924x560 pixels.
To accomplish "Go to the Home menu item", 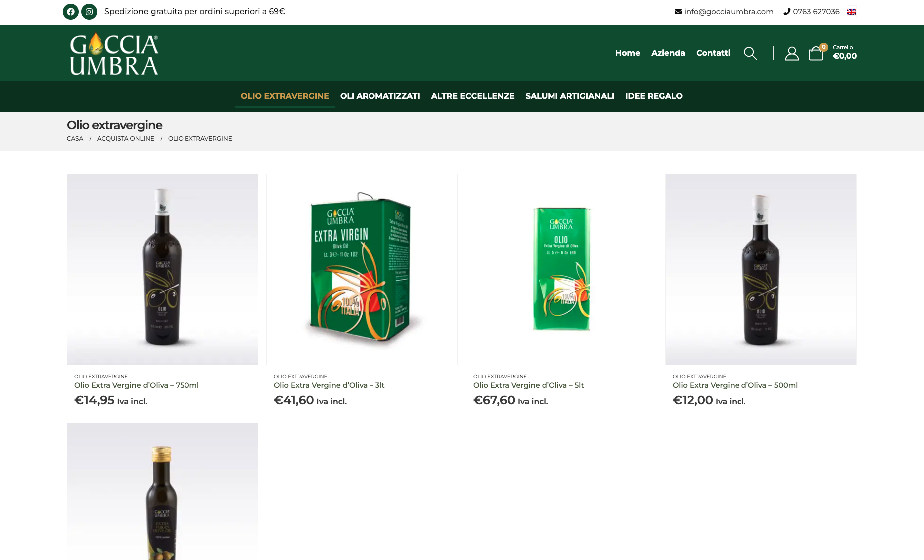I will [628, 53].
